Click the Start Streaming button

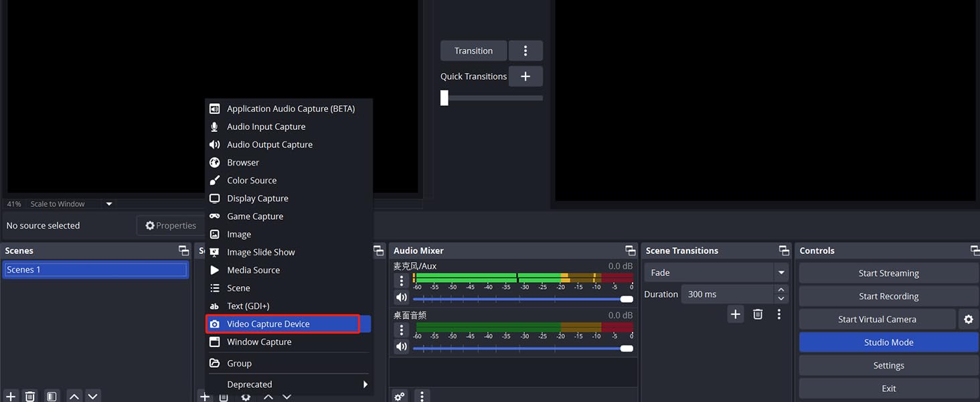pyautogui.click(x=888, y=273)
